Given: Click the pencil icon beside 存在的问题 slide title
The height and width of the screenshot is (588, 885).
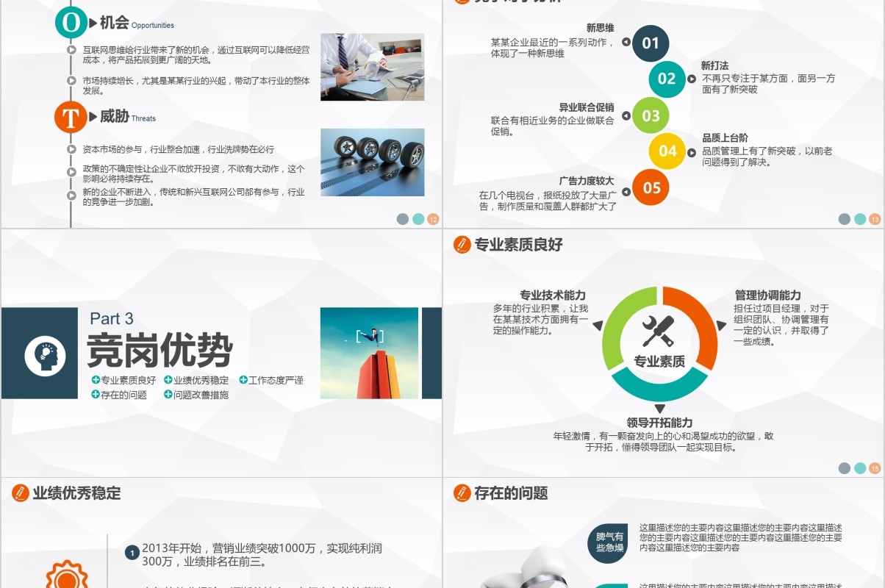Looking at the screenshot, I should tap(462, 493).
